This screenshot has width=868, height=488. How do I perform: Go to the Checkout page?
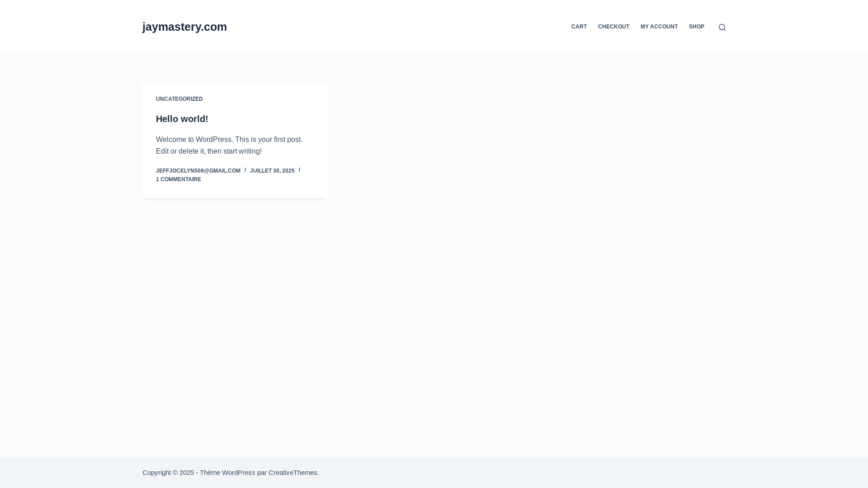pos(613,27)
